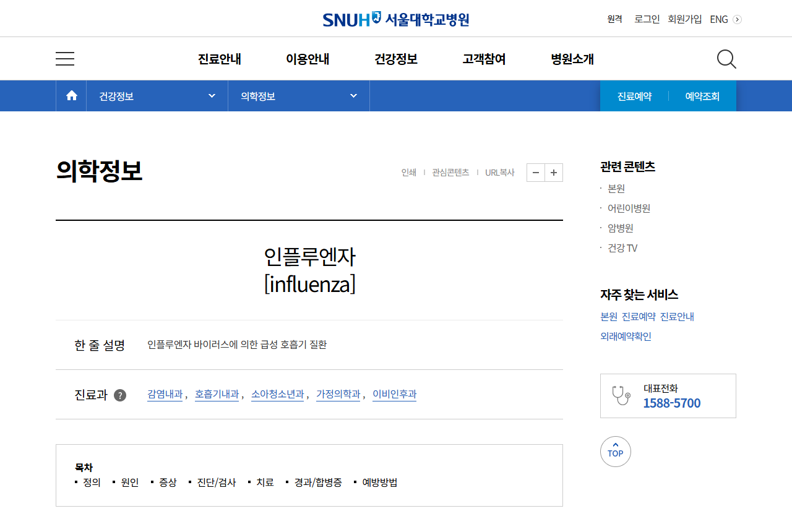Viewport: 792px width, 532px height.
Task: Open the 호흡기내과 department link
Action: (x=217, y=394)
